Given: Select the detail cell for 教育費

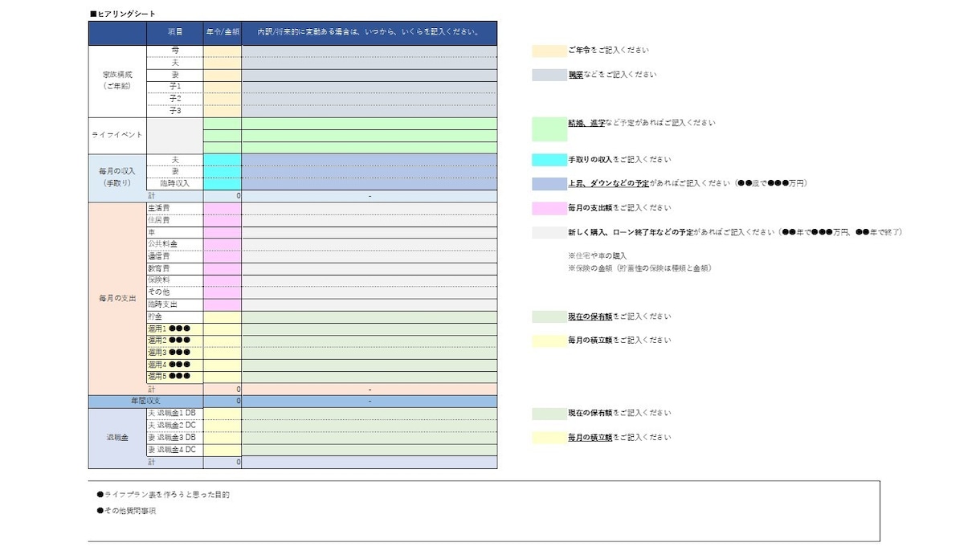Looking at the screenshot, I should coord(370,268).
